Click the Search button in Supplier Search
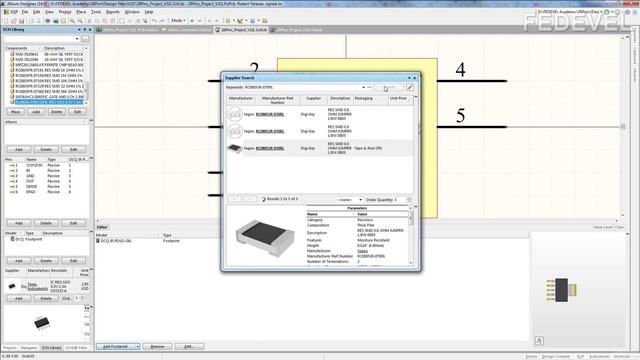The width and height of the screenshot is (640, 360). (x=389, y=87)
